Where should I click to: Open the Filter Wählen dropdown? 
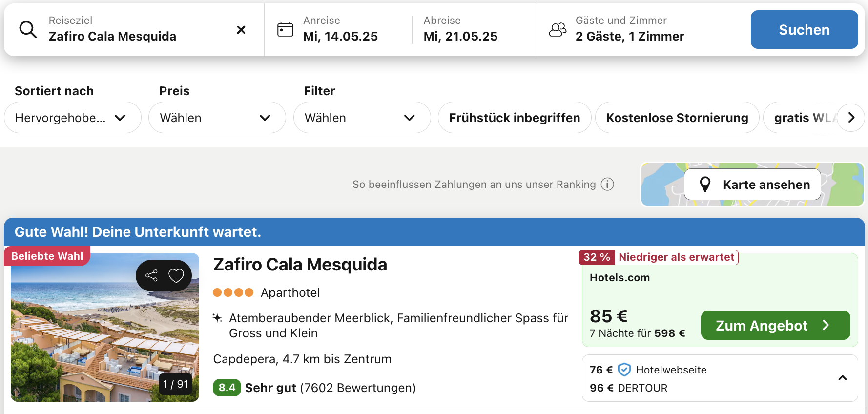coord(362,118)
